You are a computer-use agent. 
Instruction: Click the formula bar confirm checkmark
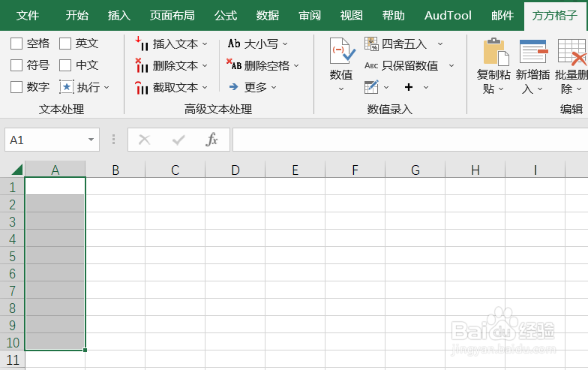178,140
